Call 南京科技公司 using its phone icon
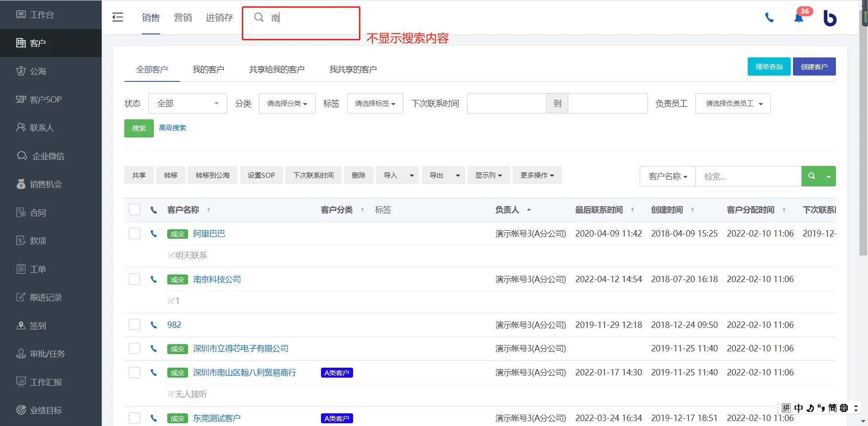The width and height of the screenshot is (868, 426). click(x=154, y=279)
